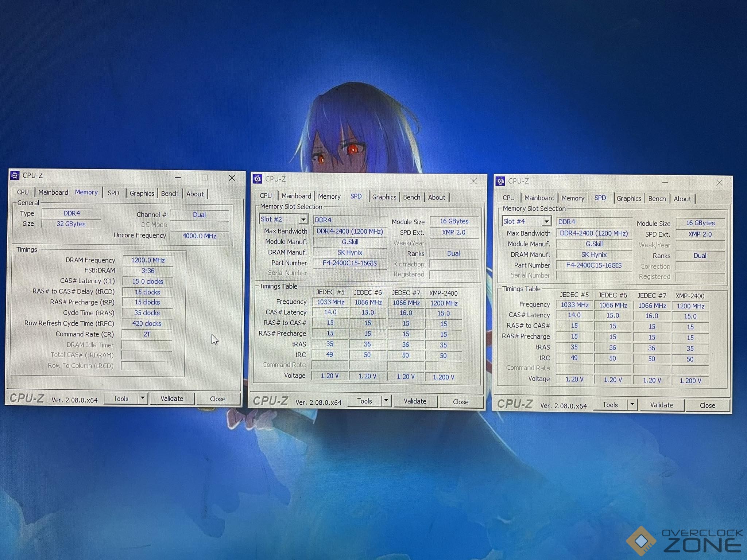Click CPU-Z icon in middle window title bar
747x560 pixels.
(x=258, y=179)
